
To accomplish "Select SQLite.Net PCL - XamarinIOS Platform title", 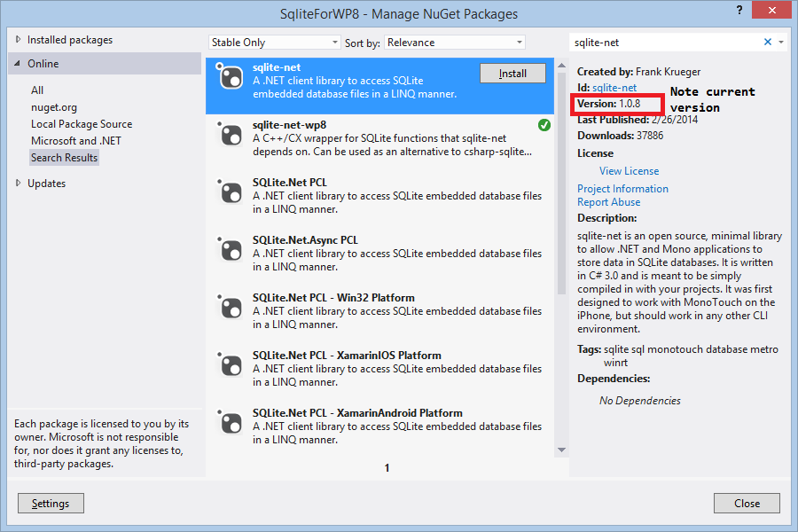I will (347, 355).
